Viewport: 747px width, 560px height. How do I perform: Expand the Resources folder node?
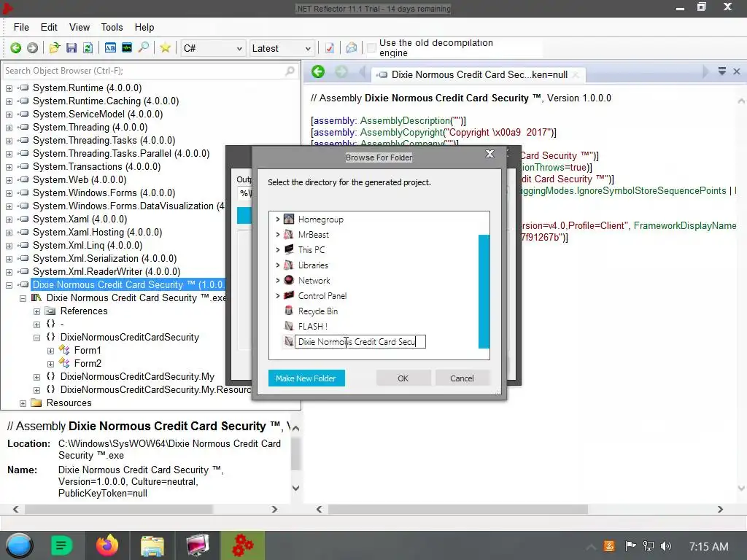(x=23, y=403)
